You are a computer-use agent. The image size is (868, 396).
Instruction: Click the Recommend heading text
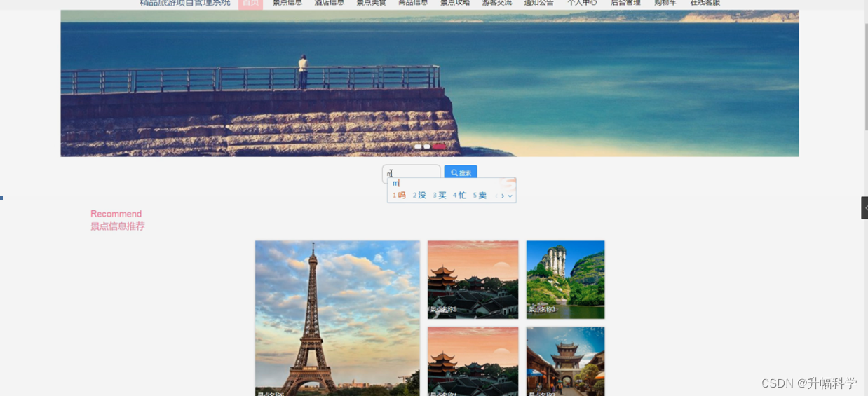(116, 214)
